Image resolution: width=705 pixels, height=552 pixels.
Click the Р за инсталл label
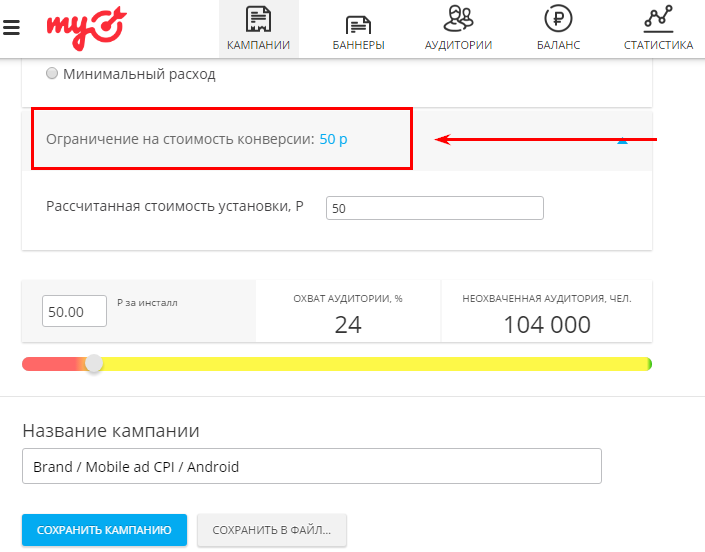(147, 303)
